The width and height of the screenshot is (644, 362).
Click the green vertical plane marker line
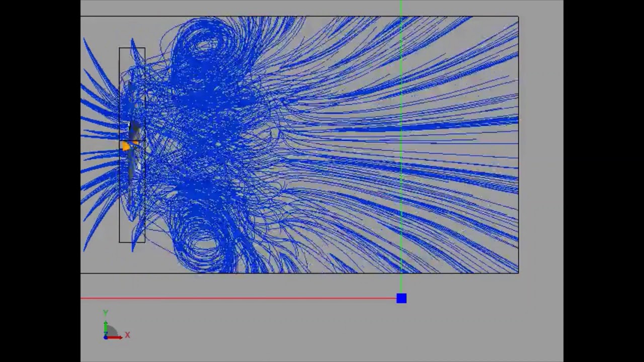[401, 147]
